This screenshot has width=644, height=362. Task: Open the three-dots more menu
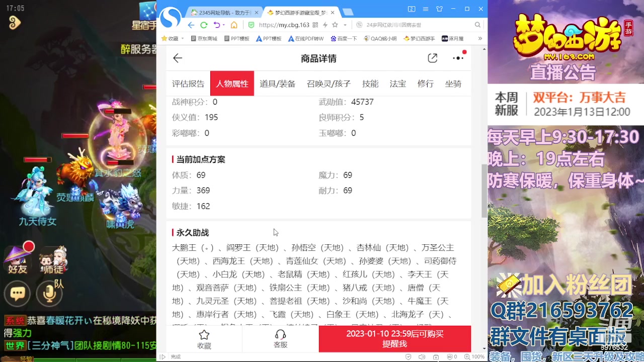click(x=458, y=58)
